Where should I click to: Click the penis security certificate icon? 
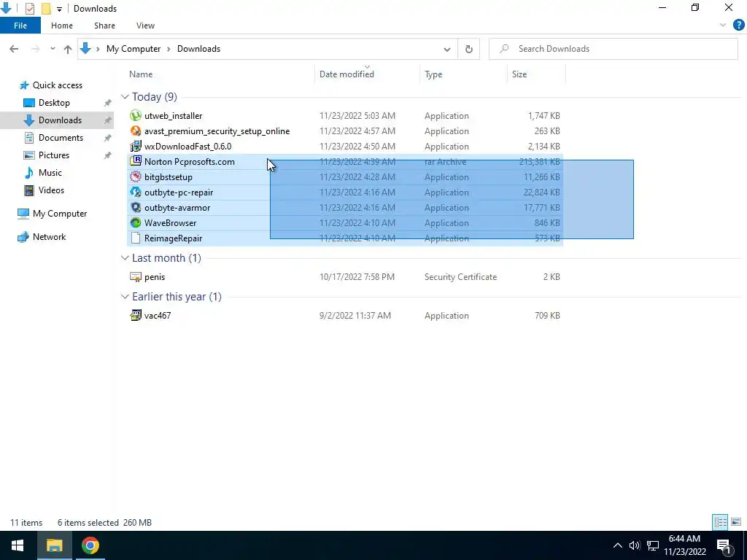tap(136, 276)
